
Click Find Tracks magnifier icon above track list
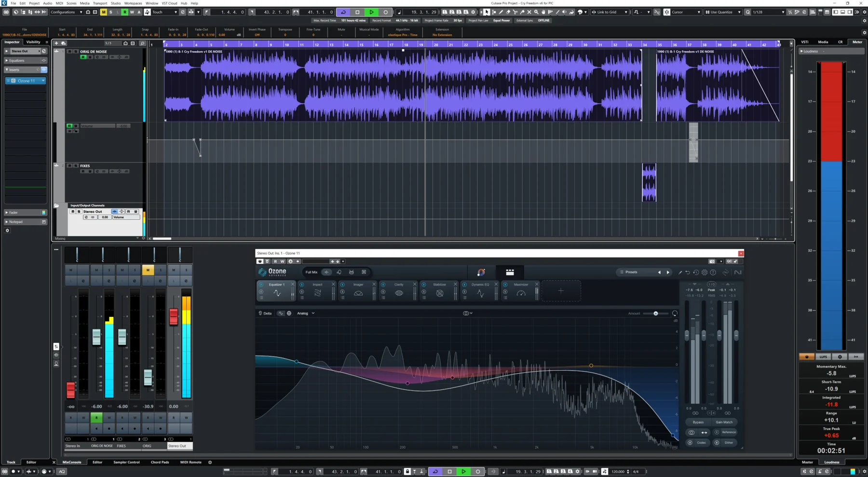(142, 43)
